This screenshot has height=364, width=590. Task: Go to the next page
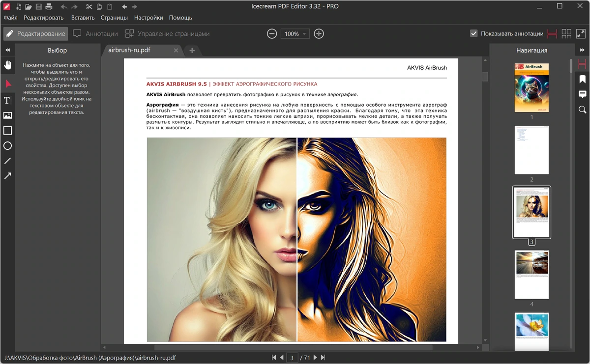315,358
